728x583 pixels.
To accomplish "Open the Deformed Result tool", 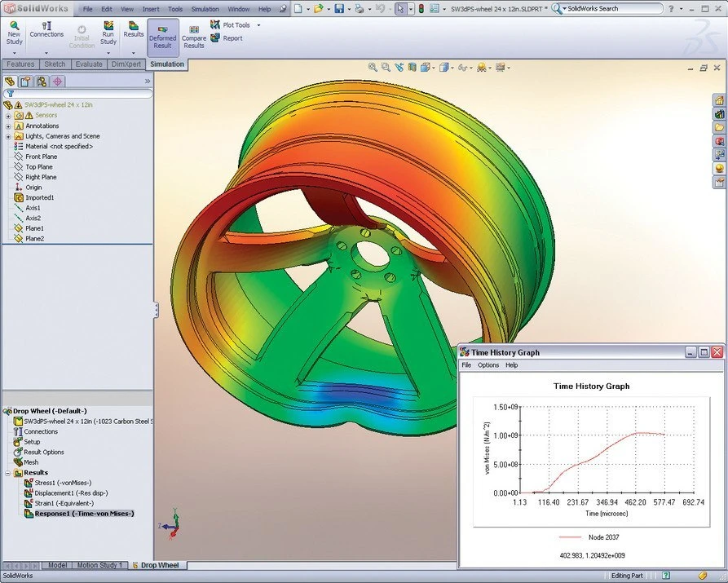I will [x=162, y=34].
